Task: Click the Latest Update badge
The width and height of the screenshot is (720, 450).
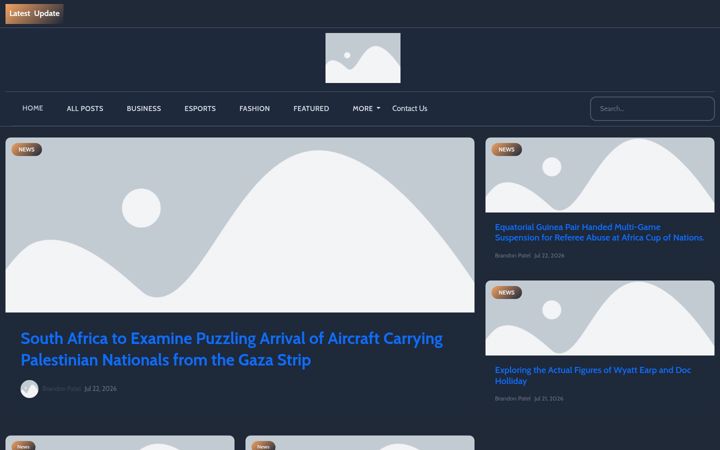Action: [x=34, y=13]
